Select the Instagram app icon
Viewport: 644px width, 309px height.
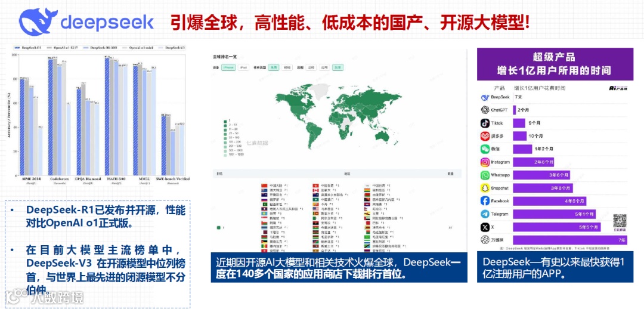coord(485,162)
